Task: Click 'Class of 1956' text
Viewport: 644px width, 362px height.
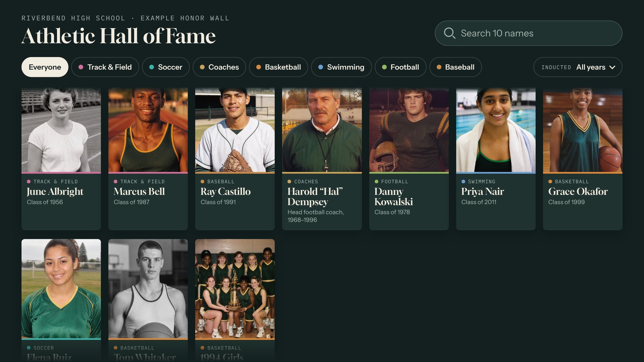Action: [x=45, y=202]
